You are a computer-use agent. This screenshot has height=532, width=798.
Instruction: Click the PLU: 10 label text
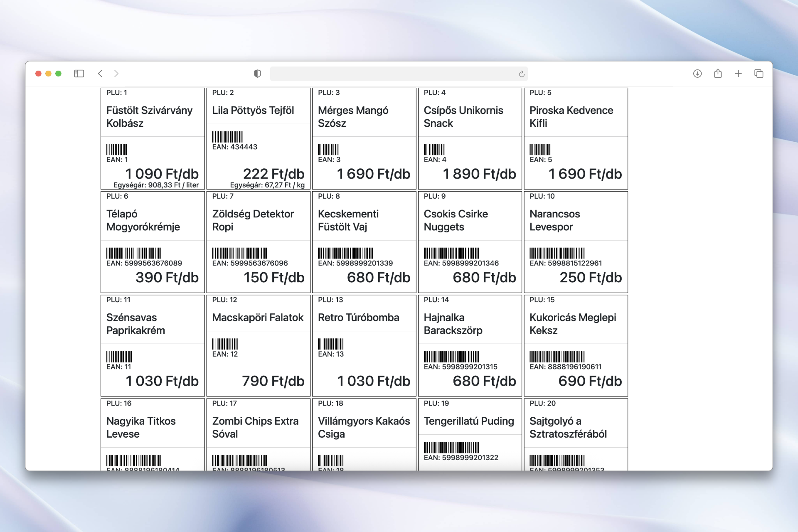[x=542, y=196]
